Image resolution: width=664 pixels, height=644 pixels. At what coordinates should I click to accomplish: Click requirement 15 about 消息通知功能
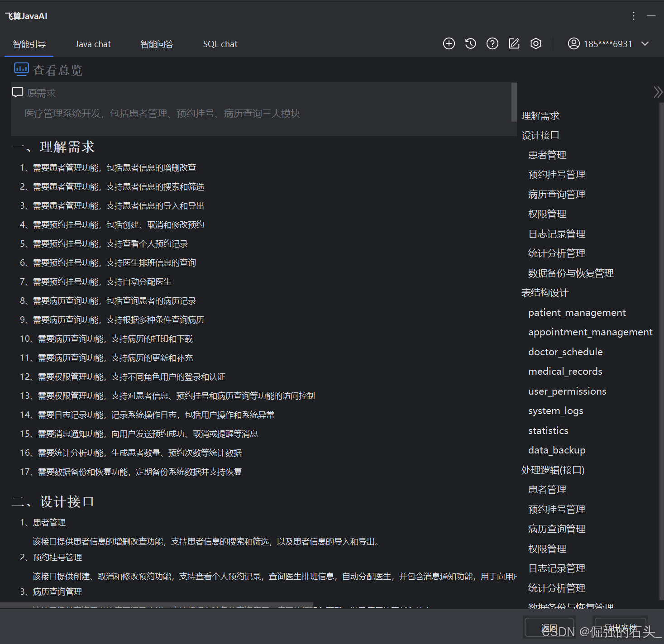tap(139, 434)
